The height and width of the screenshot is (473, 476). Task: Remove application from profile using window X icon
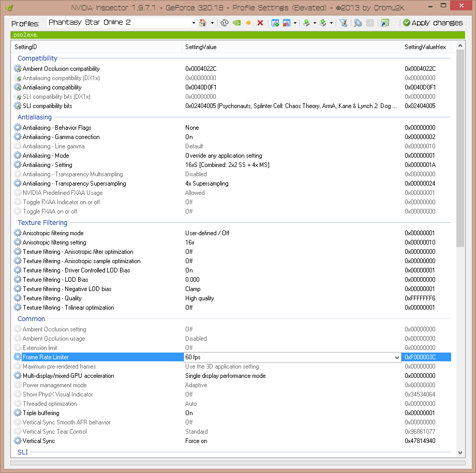click(287, 23)
